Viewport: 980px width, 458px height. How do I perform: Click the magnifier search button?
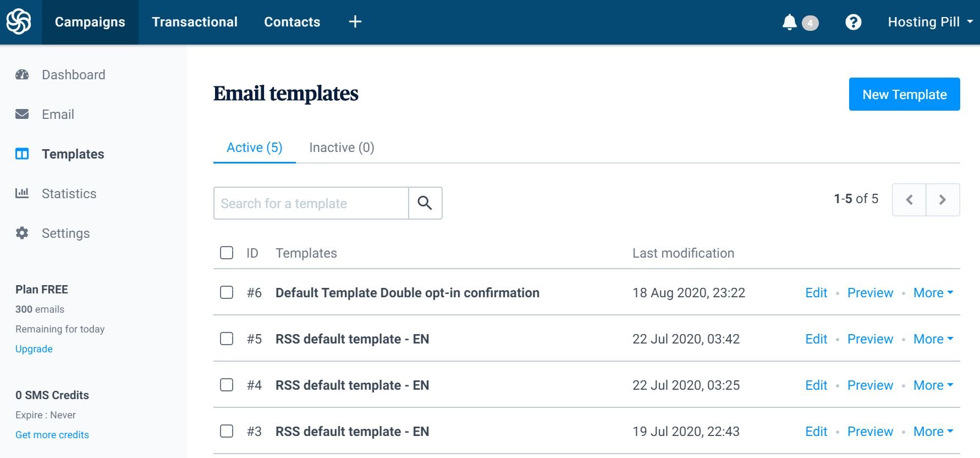[425, 203]
